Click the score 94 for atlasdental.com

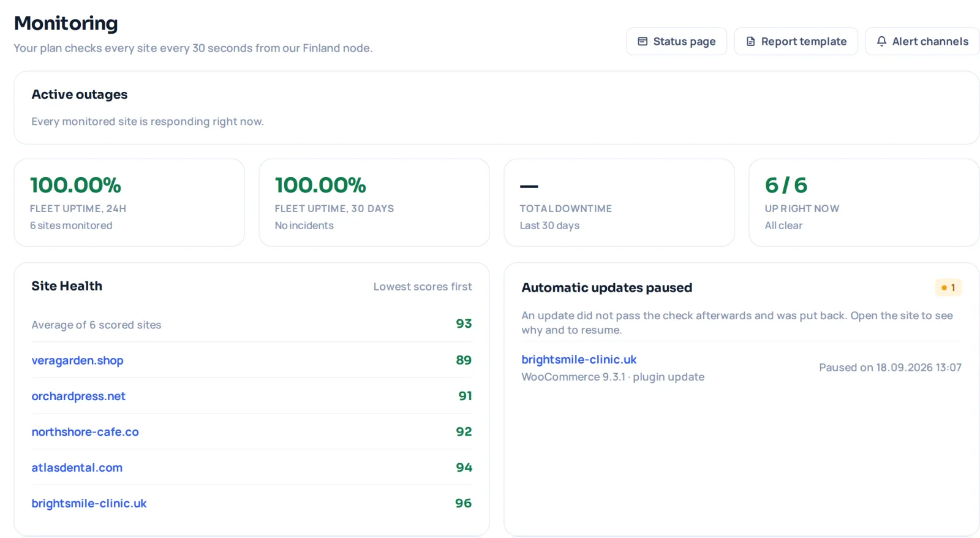464,468
